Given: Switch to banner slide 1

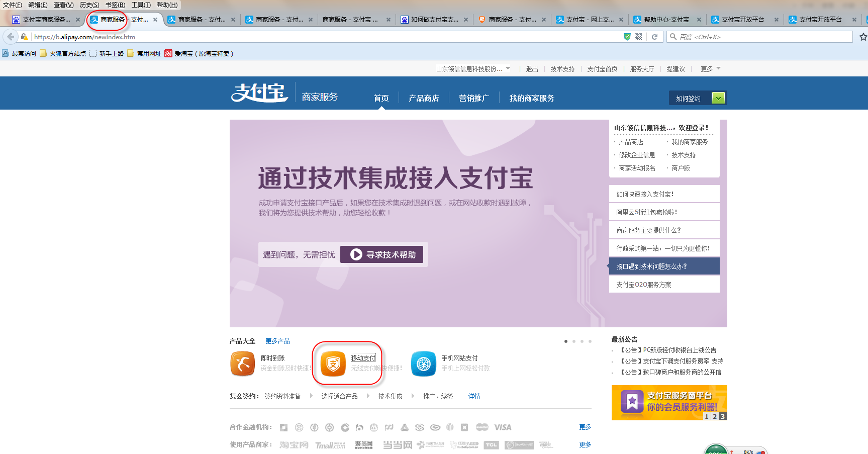Looking at the screenshot, I should 707,416.
